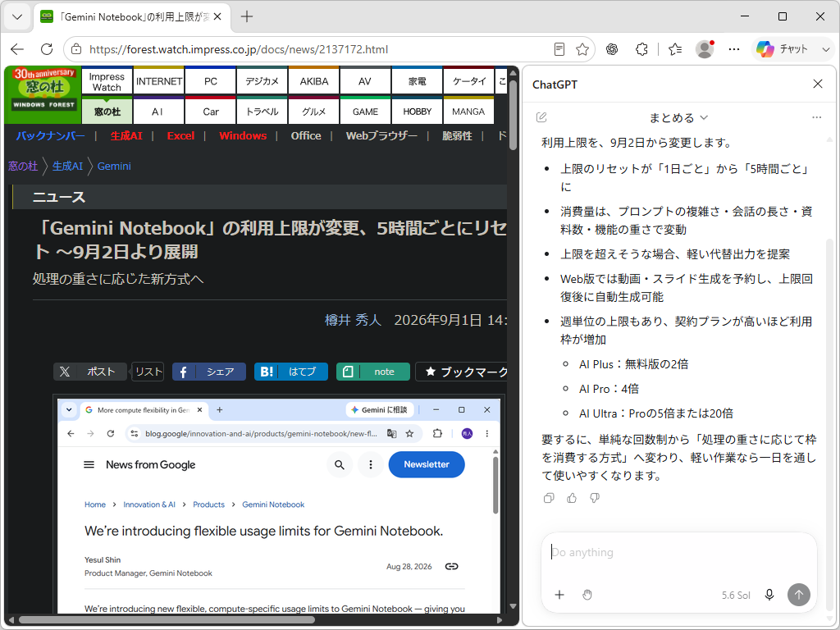The width and height of the screenshot is (840, 630).
Task: Add this page to favorites star
Action: pyautogui.click(x=582, y=49)
